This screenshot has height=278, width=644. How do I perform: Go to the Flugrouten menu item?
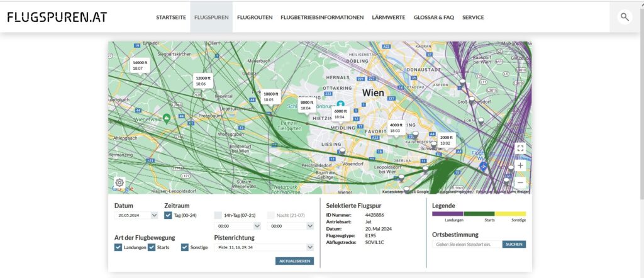pyautogui.click(x=255, y=17)
